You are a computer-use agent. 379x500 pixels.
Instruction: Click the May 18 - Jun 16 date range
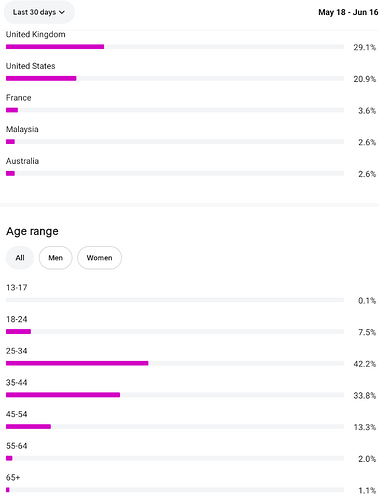coord(348,12)
